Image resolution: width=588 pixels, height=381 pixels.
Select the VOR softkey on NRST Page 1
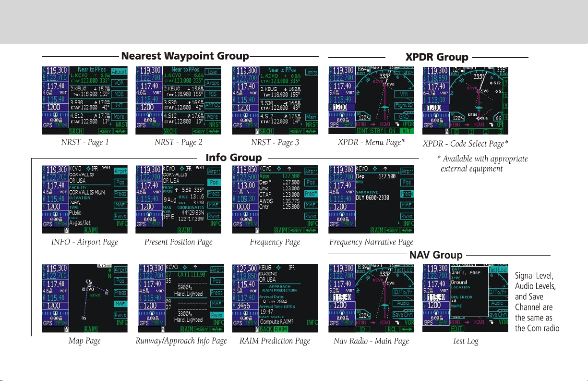pos(119,83)
